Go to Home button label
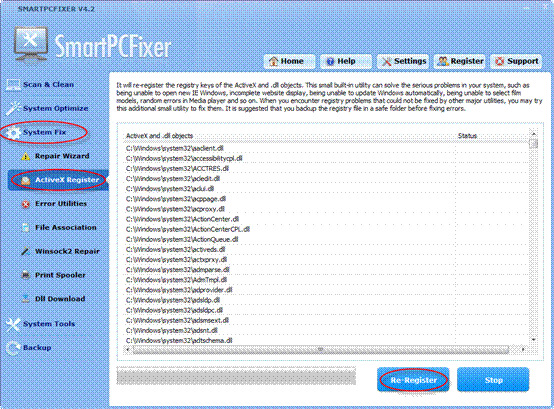This screenshot has height=409, width=554. 292,61
